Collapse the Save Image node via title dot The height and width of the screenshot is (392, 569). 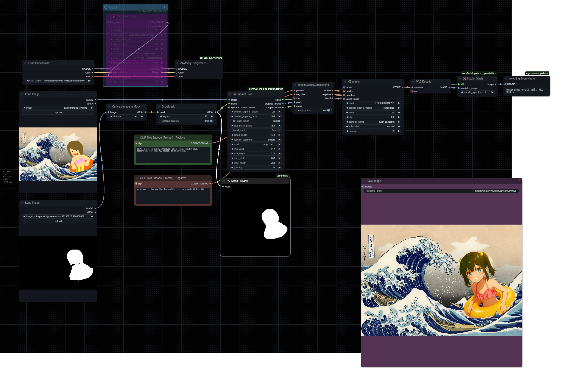(x=364, y=181)
